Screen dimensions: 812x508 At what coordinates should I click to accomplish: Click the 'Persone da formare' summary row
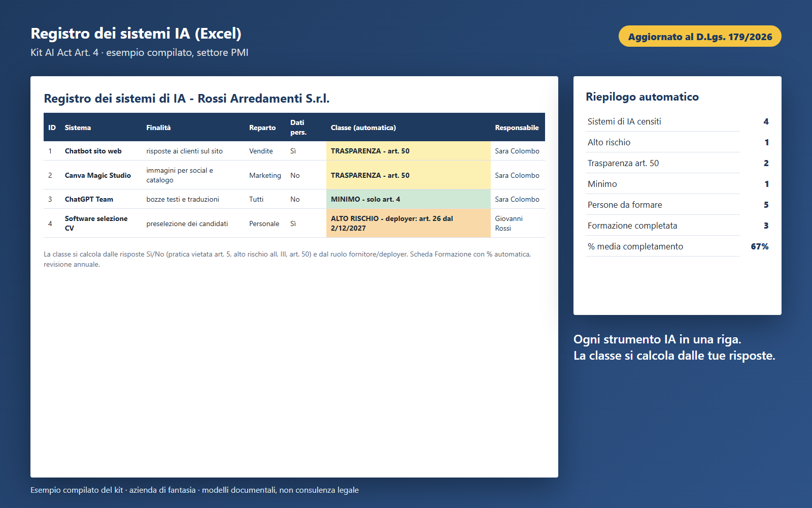(x=678, y=205)
